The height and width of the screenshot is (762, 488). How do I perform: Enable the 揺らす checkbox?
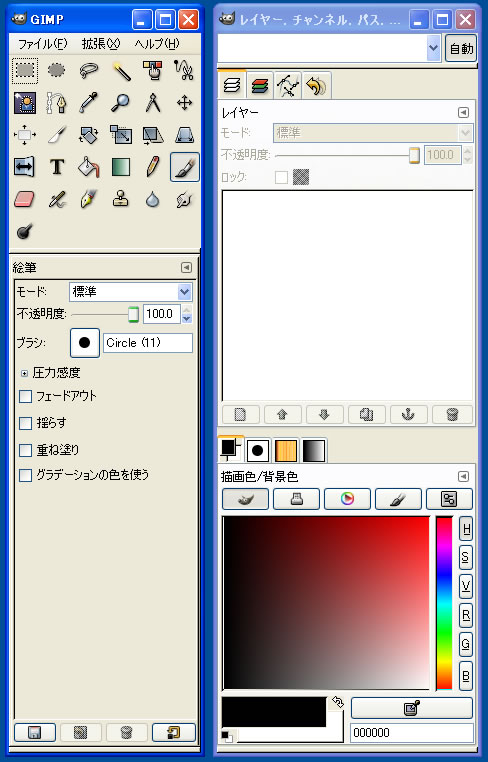click(x=25, y=423)
